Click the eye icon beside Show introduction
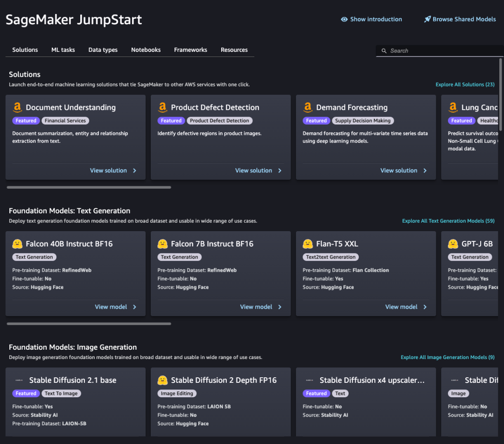 click(344, 19)
